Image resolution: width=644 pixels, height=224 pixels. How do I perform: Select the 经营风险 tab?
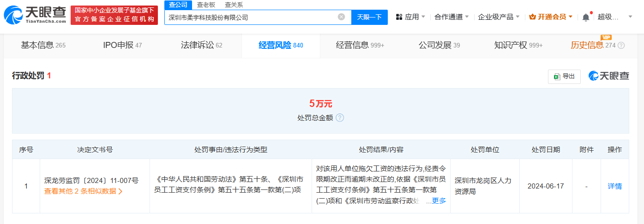281,45
